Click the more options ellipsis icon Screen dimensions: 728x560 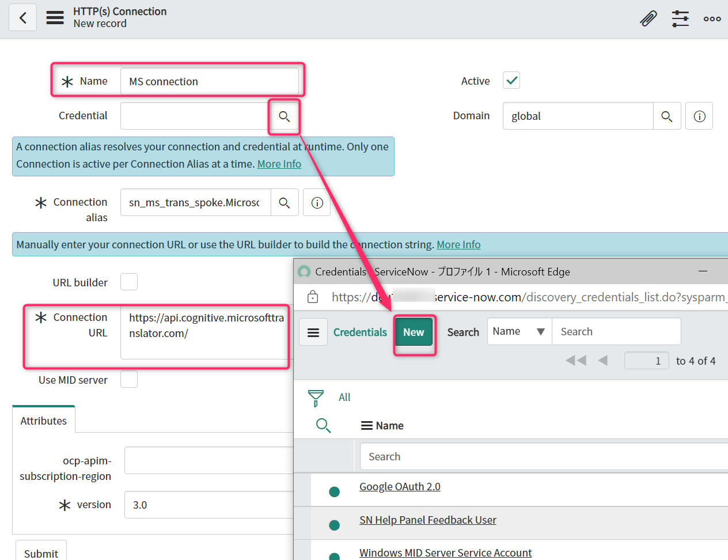point(712,18)
